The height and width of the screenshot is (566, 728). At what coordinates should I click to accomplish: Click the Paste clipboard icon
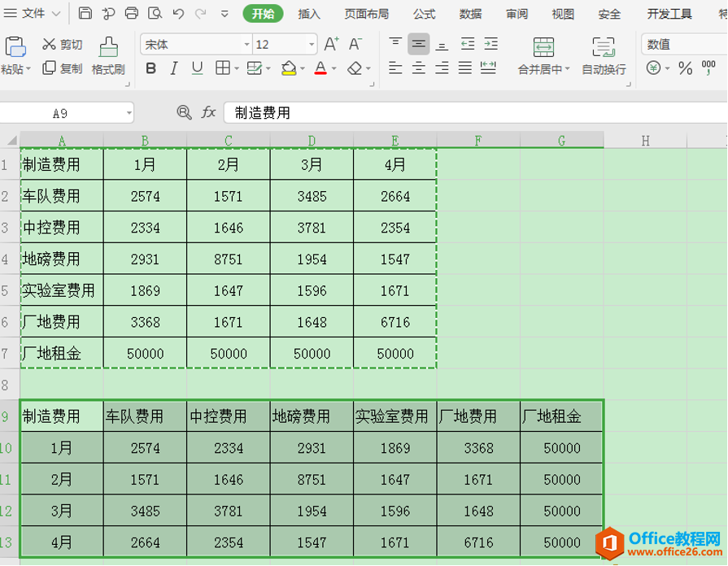(x=15, y=47)
